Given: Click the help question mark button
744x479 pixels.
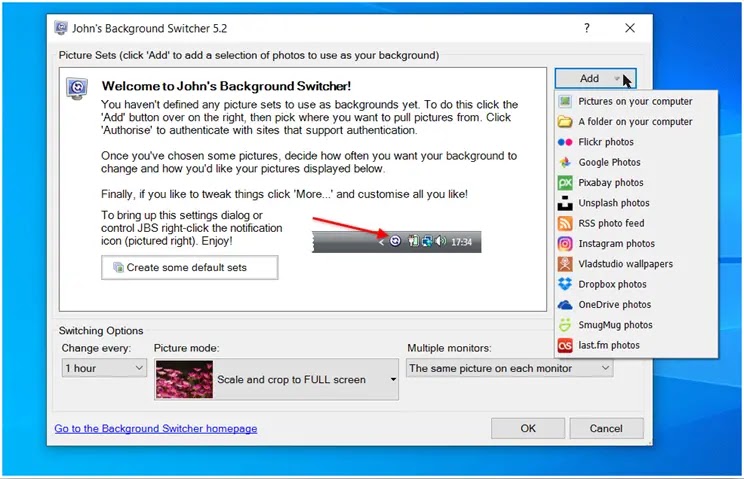Looking at the screenshot, I should [x=587, y=28].
